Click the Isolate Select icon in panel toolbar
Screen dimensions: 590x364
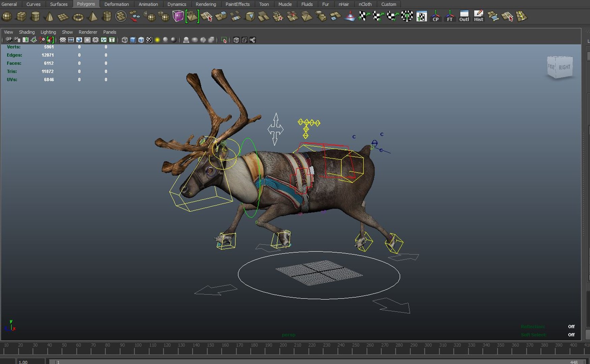click(224, 40)
